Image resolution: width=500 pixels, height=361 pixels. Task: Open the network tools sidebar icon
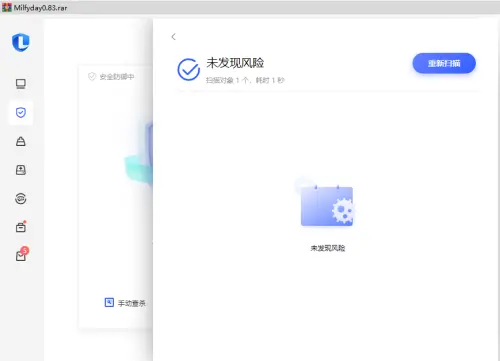pos(21,199)
